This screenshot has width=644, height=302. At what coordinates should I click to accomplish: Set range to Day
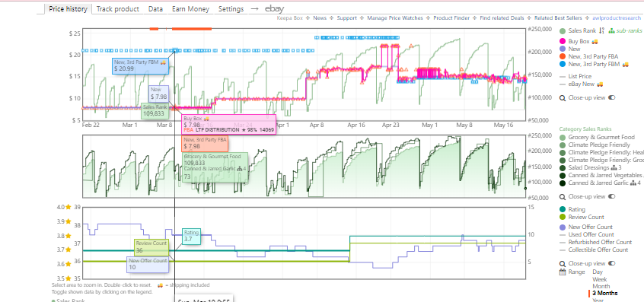point(598,272)
